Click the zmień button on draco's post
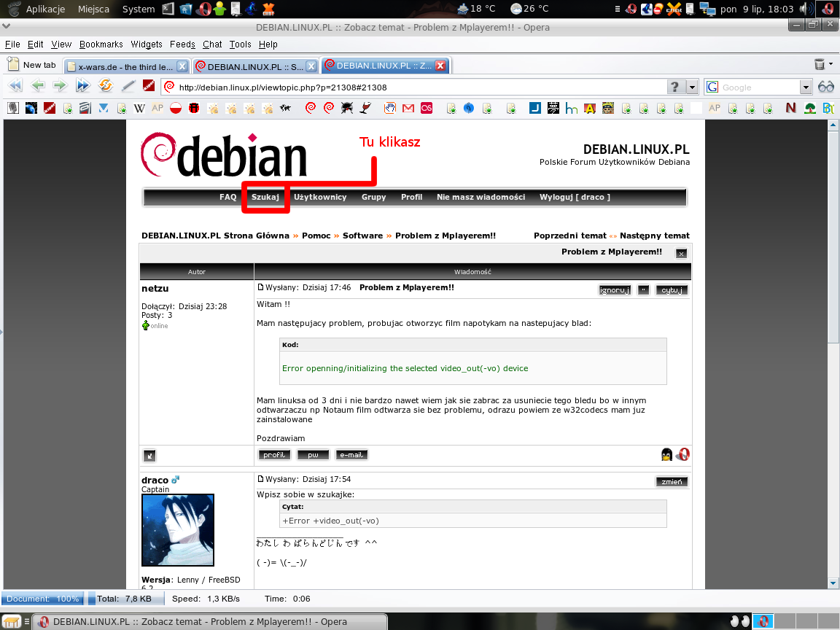 click(x=672, y=481)
